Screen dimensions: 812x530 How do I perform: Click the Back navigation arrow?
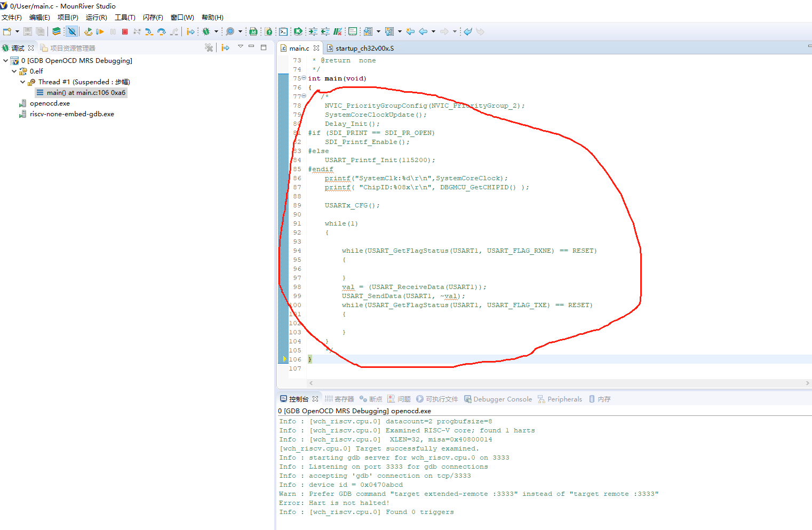coord(423,31)
